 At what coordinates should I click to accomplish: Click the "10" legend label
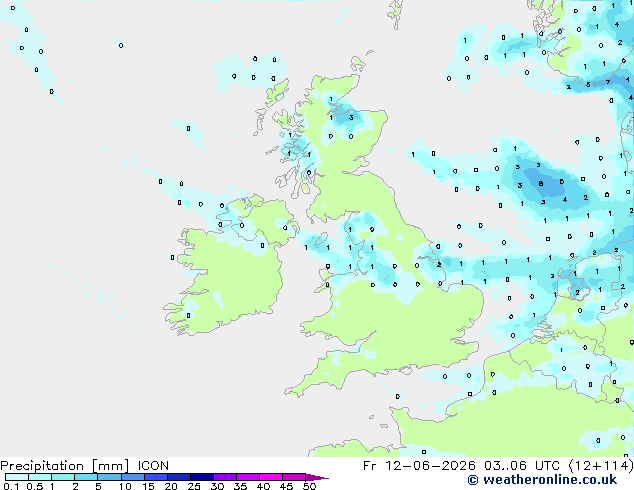pos(125,486)
